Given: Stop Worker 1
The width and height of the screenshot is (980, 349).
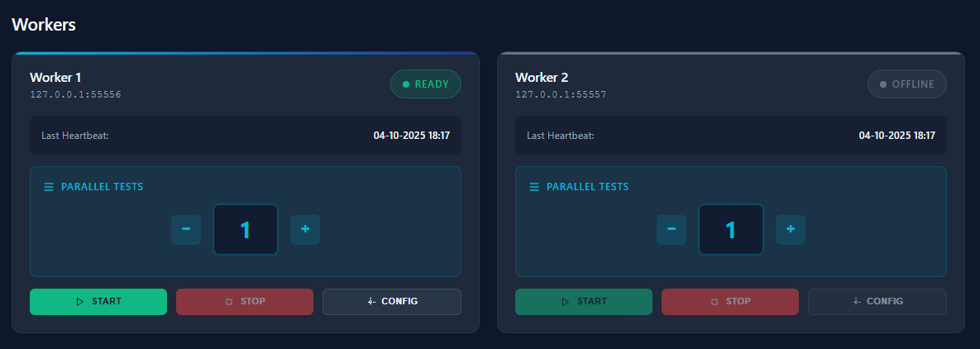Looking at the screenshot, I should point(245,302).
